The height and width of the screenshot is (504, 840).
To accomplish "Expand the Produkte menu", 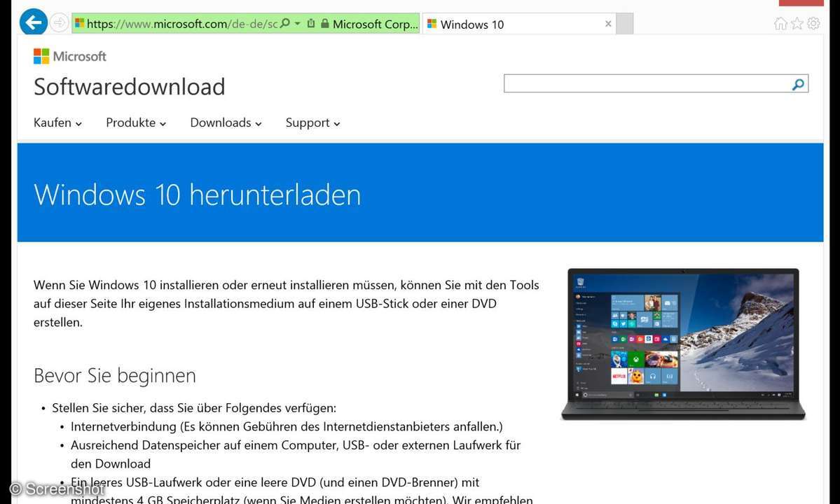I will [x=136, y=122].
